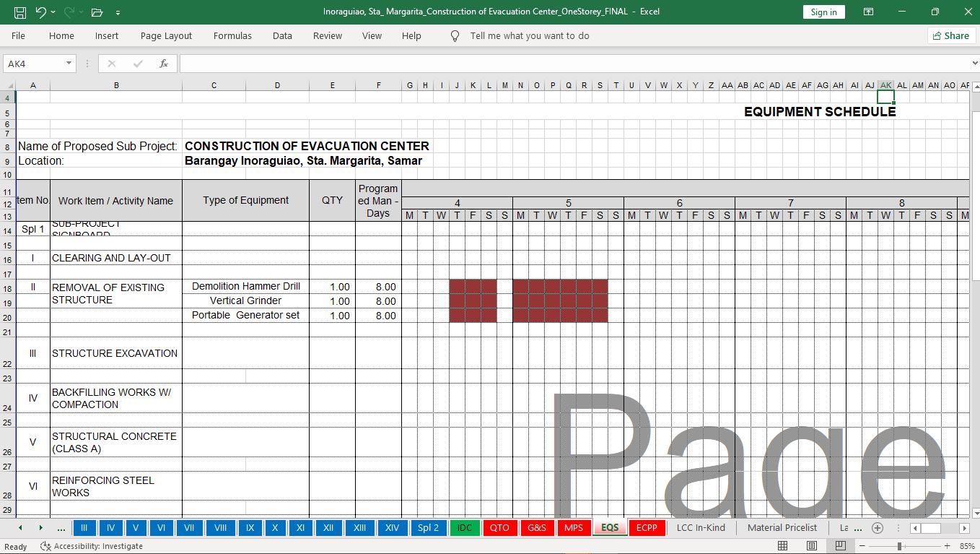
Task: Click the Save icon in the title bar
Action: click(x=20, y=12)
